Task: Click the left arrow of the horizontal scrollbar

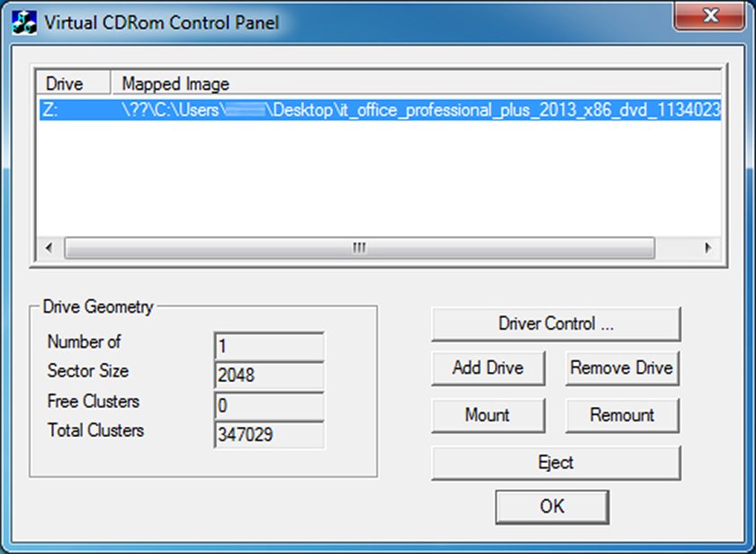Action: (x=49, y=248)
